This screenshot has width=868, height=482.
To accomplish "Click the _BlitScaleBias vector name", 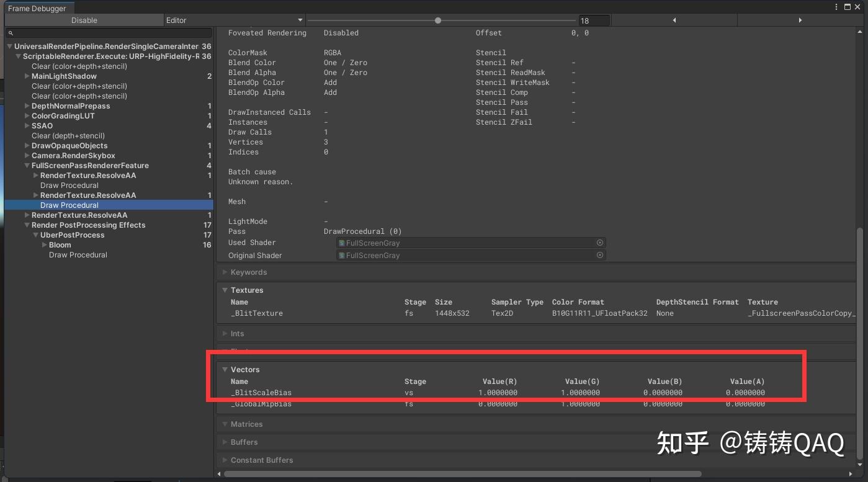I will (261, 393).
